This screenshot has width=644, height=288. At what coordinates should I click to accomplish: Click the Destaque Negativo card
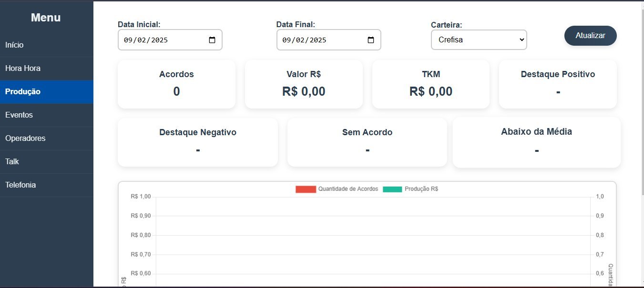click(x=197, y=142)
